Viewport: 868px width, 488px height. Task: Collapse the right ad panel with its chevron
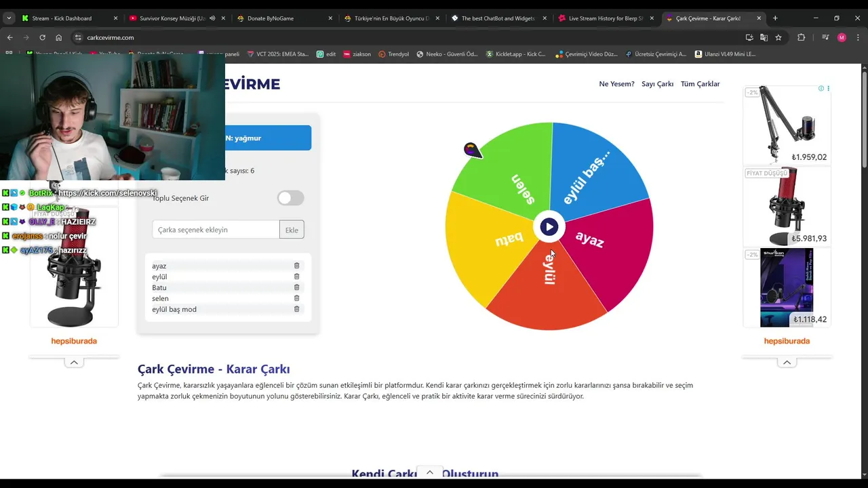pos(787,363)
